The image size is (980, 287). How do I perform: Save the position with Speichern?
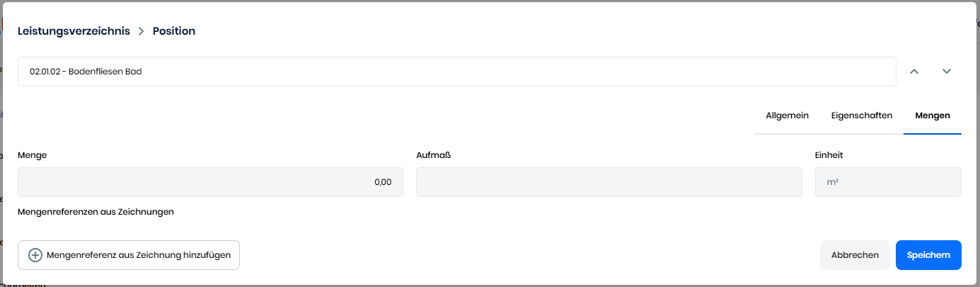pos(928,255)
